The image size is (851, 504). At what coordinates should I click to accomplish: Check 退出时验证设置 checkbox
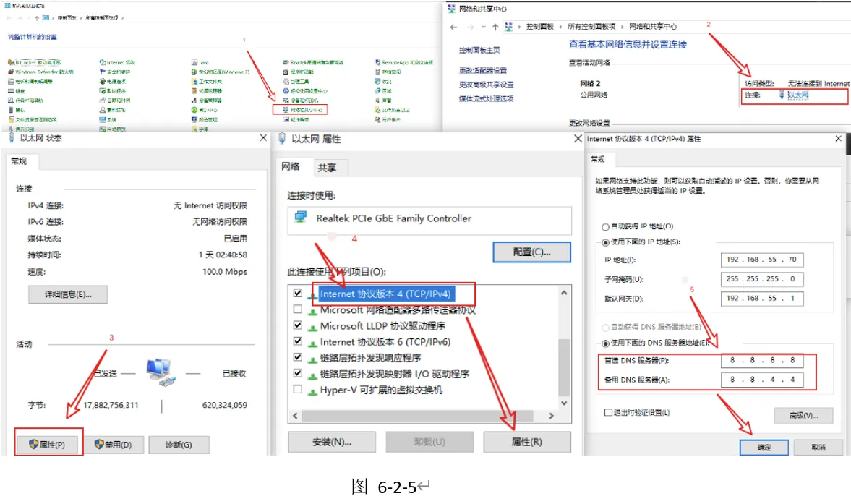click(x=609, y=412)
